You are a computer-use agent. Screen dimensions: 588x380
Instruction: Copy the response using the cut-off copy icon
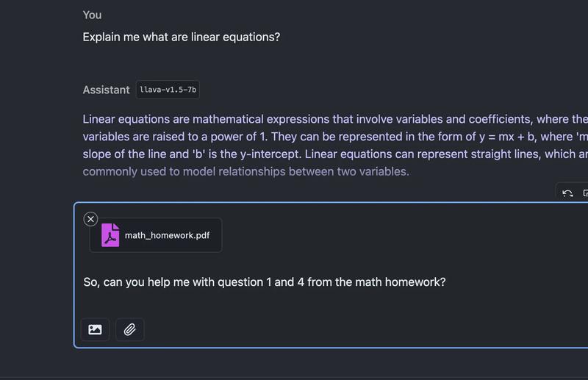(x=585, y=193)
